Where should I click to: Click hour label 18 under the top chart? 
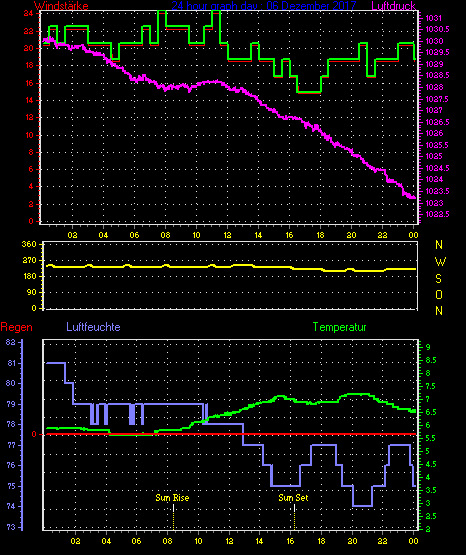(320, 235)
